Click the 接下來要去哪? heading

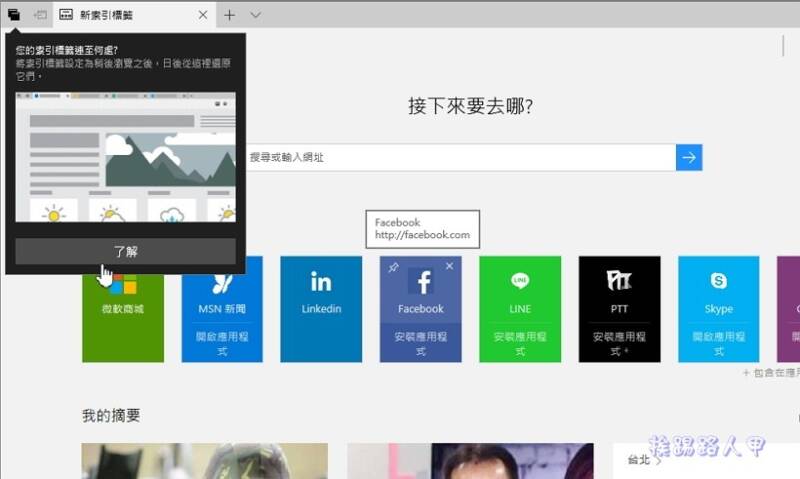point(470,106)
